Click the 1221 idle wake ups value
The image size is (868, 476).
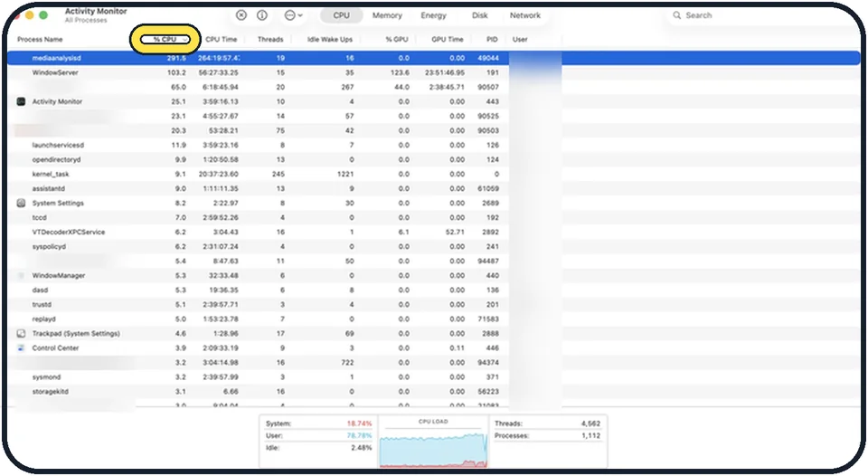point(344,174)
